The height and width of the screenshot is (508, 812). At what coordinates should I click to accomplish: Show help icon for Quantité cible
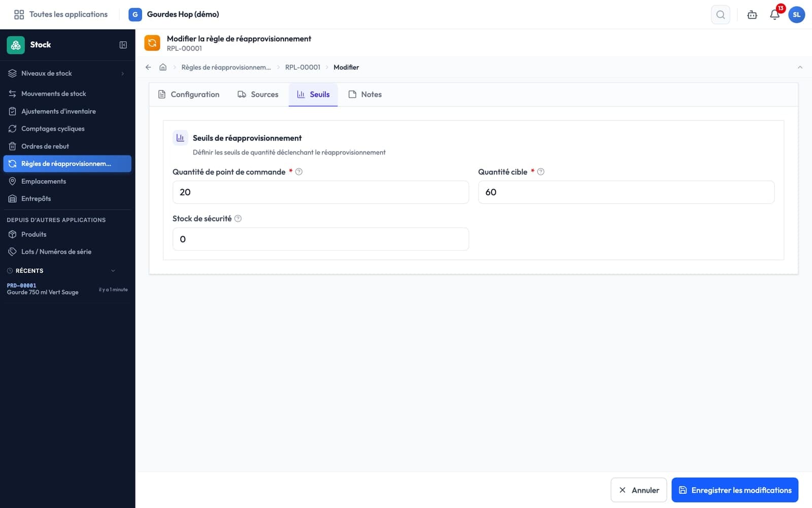click(541, 172)
